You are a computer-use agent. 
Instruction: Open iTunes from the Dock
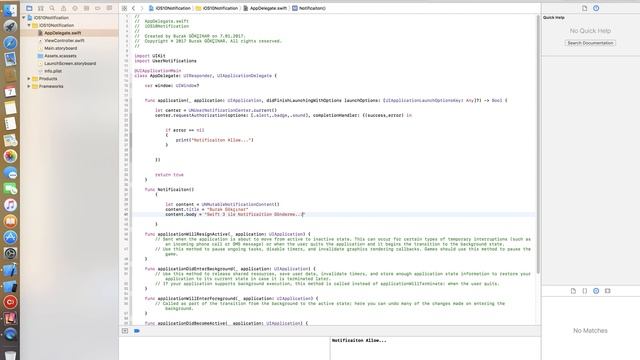(10, 205)
